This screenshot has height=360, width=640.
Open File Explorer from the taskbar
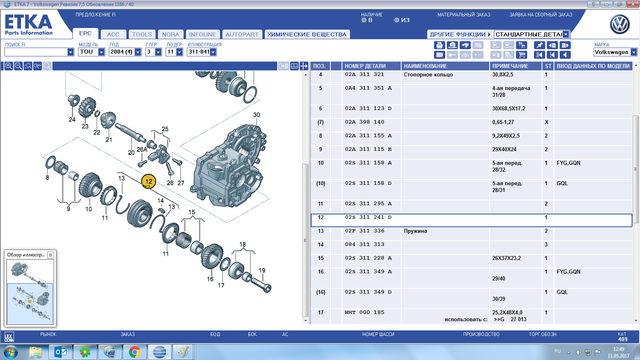36,352
